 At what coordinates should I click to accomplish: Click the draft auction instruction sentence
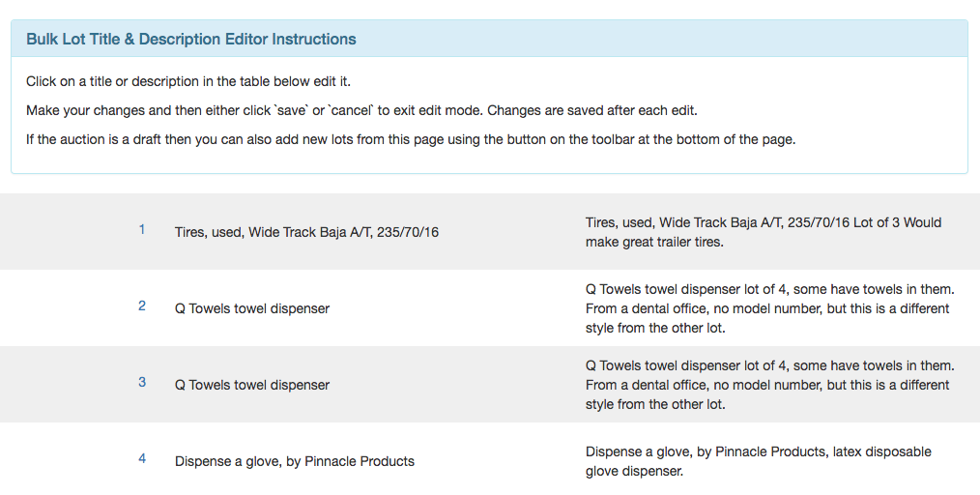click(x=411, y=139)
